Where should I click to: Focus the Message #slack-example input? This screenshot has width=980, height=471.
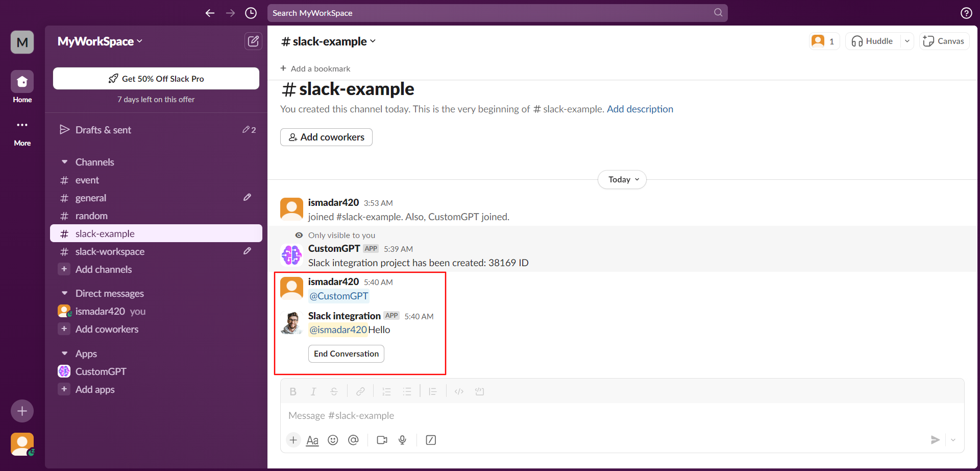(622, 415)
